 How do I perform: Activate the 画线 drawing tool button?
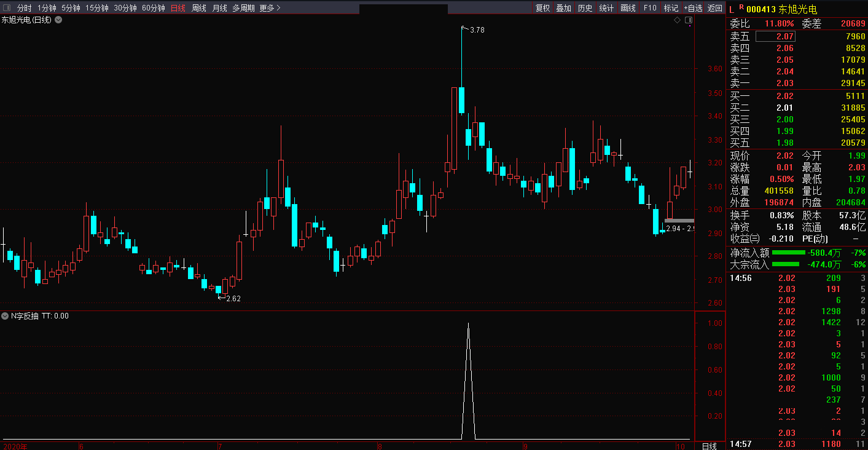tap(628, 8)
